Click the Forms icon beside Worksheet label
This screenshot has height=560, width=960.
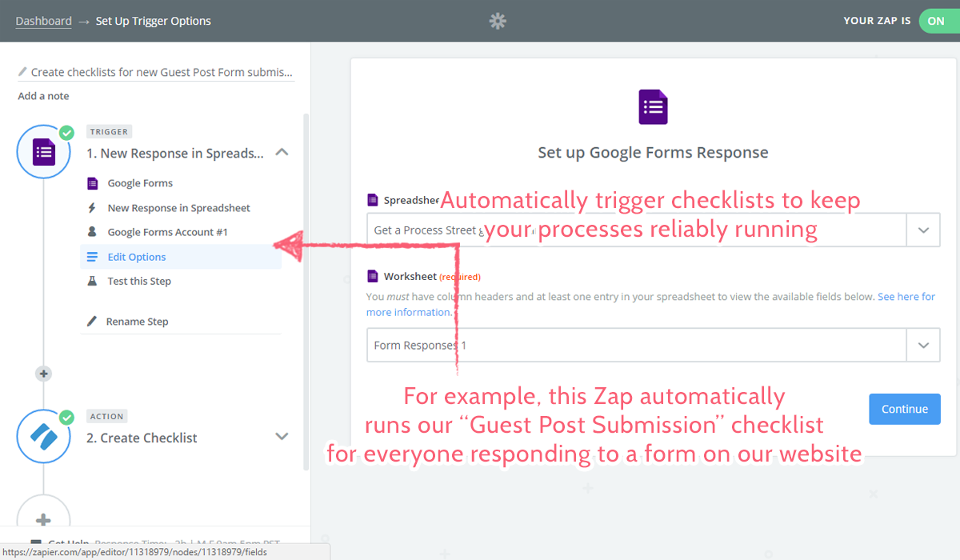pos(372,276)
